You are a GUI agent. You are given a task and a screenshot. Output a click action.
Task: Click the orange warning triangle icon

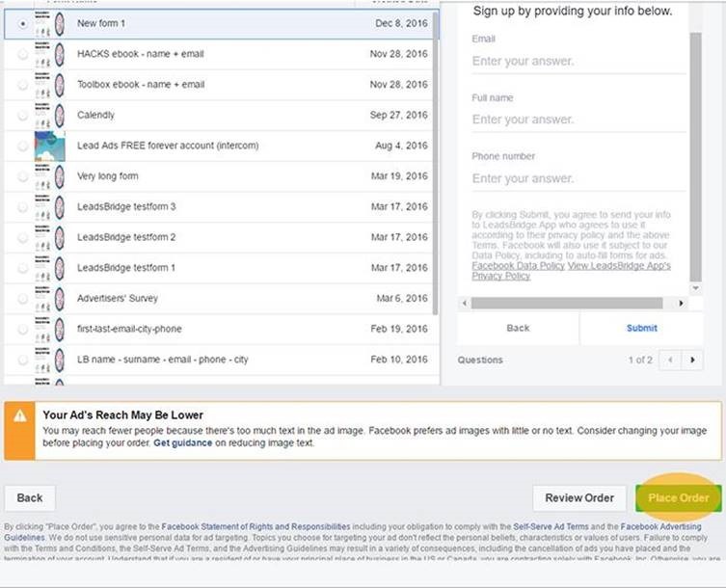pos(19,416)
